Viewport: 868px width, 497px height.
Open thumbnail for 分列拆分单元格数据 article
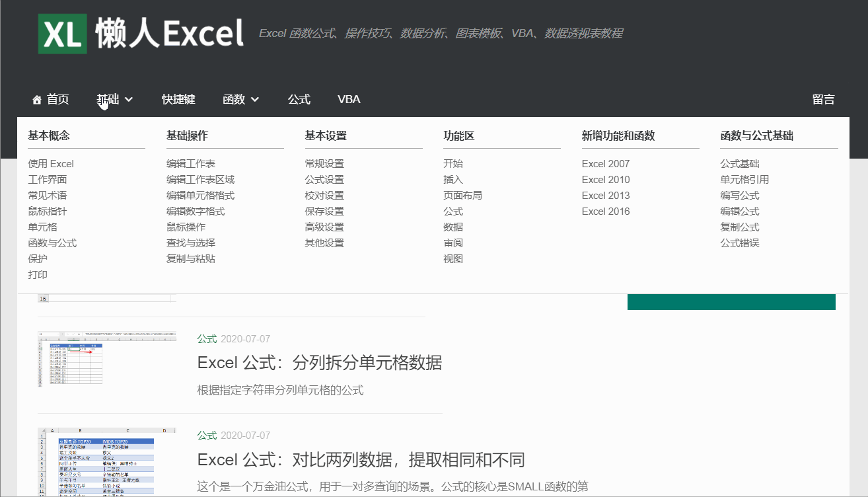pyautogui.click(x=107, y=360)
